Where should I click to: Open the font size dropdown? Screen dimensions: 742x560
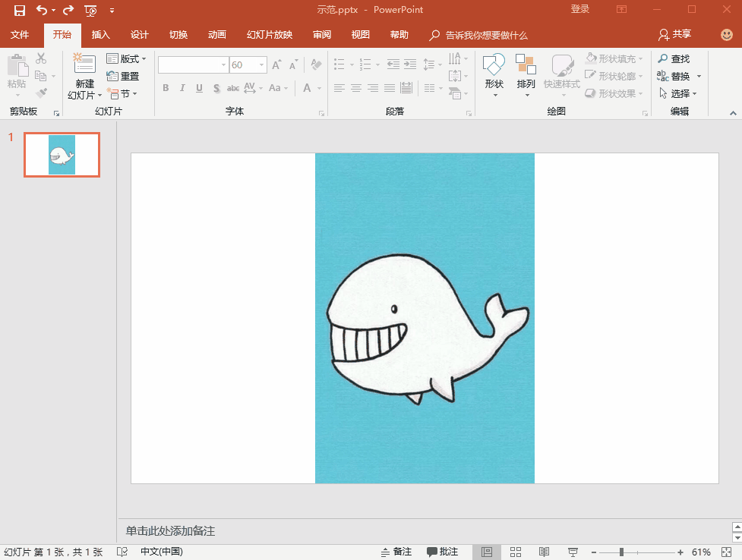(260, 65)
